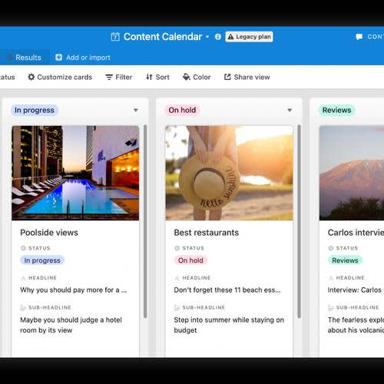Click Reviews status tag on Carlos card
The height and width of the screenshot is (384, 384).
coord(345,260)
